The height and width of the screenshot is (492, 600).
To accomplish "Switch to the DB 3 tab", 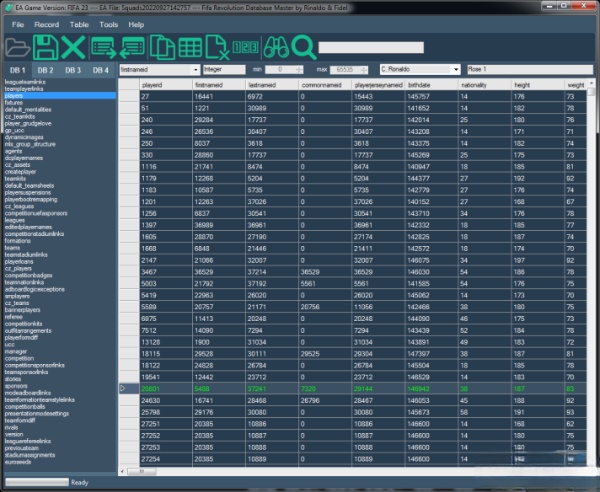I will click(x=73, y=70).
